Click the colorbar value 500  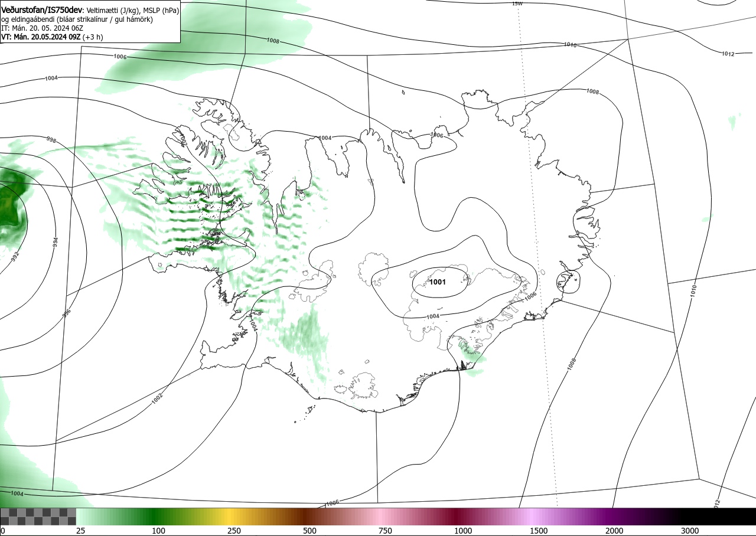[x=309, y=531]
